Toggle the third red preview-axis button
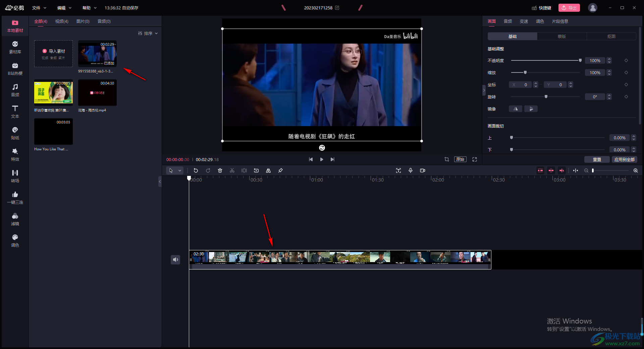644x349 pixels. click(x=562, y=170)
